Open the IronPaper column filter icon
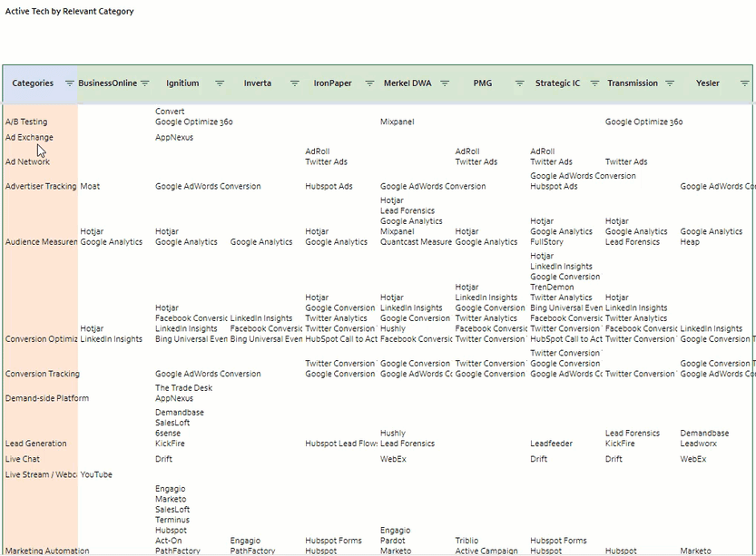 [369, 83]
